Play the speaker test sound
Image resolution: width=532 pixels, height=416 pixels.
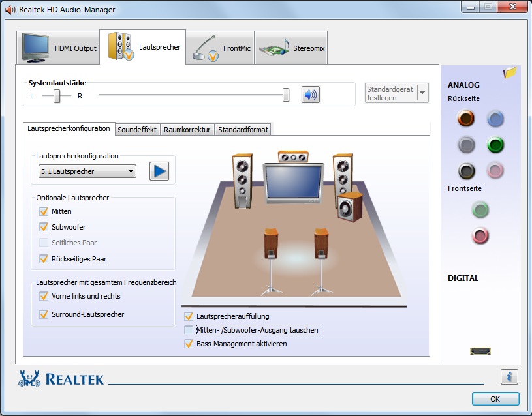pyautogui.click(x=159, y=171)
